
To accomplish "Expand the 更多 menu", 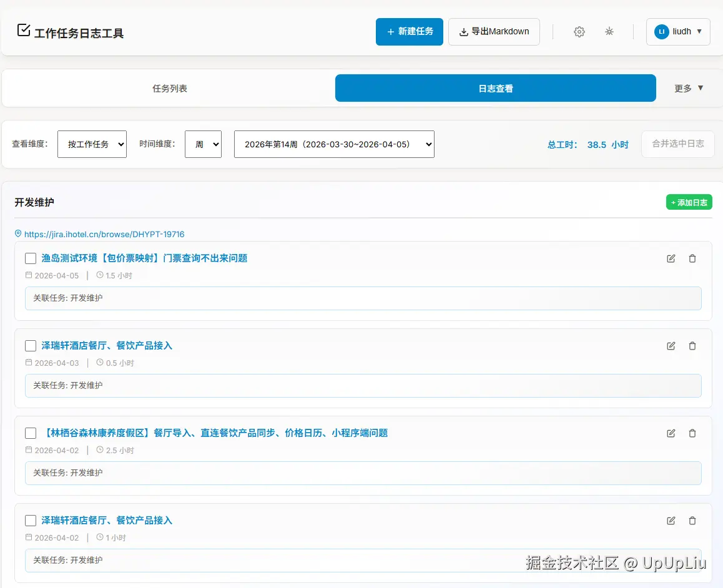I will coord(689,89).
